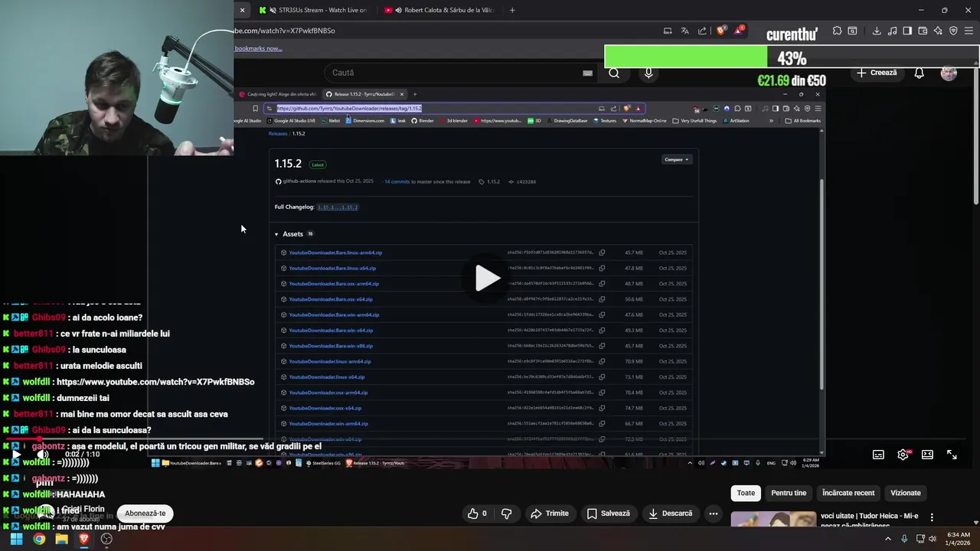Click the Full Changelog 1.15.1...1.15.2 link
The width and height of the screenshot is (980, 551).
[338, 207]
